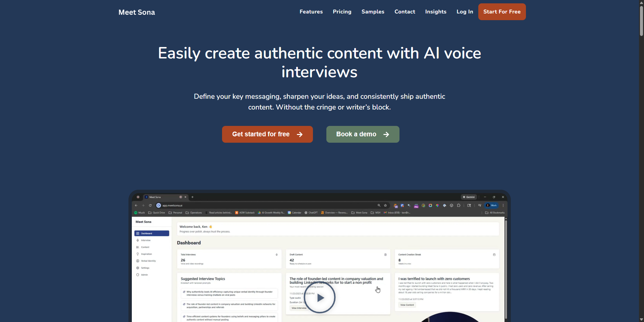Click the Contact link in the header
This screenshot has width=644, height=322.
point(405,12)
